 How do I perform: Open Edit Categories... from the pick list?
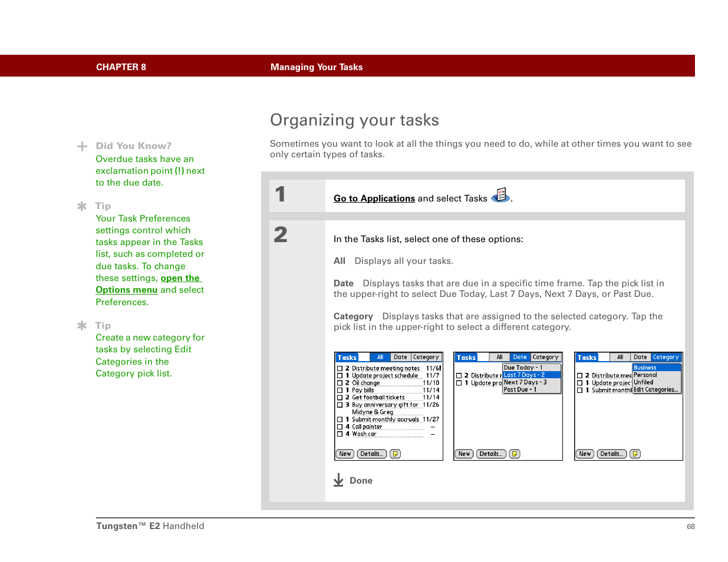[657, 389]
